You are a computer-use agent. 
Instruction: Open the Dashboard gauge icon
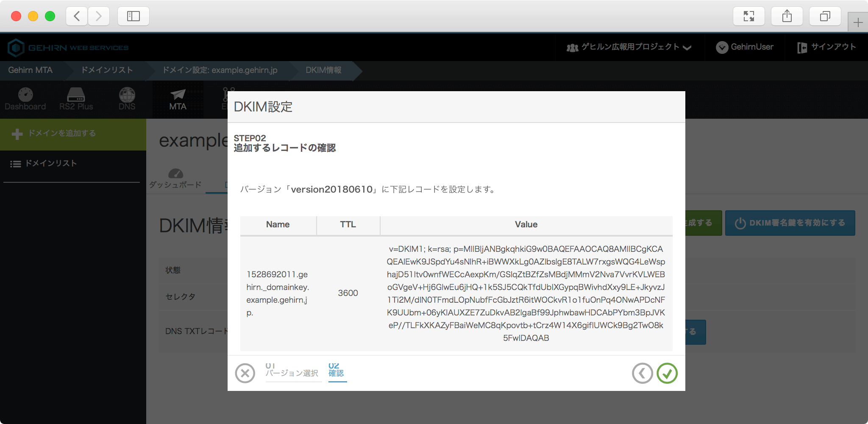pos(25,100)
